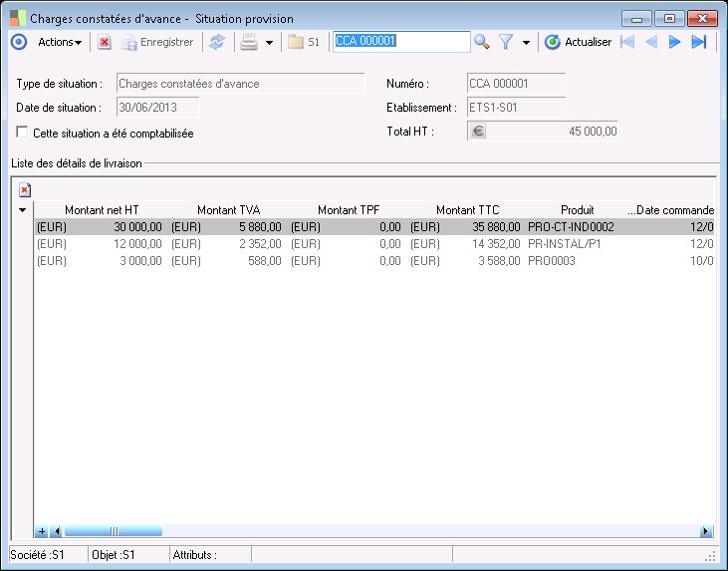This screenshot has height=571, width=728.
Task: Click the amount 30 000,00 cell
Action: [137, 227]
